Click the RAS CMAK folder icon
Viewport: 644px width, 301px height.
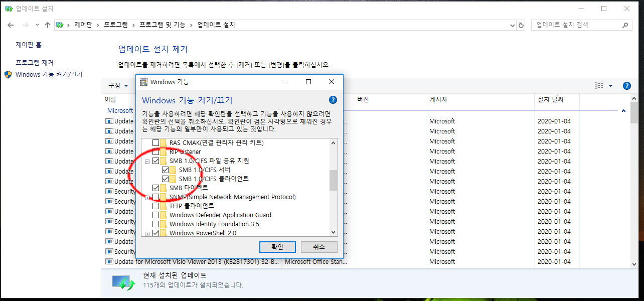[x=164, y=143]
